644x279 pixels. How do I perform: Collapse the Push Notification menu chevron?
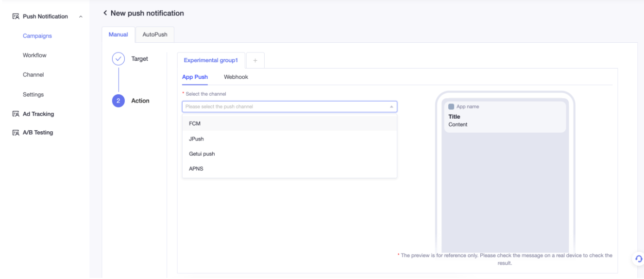(81, 17)
